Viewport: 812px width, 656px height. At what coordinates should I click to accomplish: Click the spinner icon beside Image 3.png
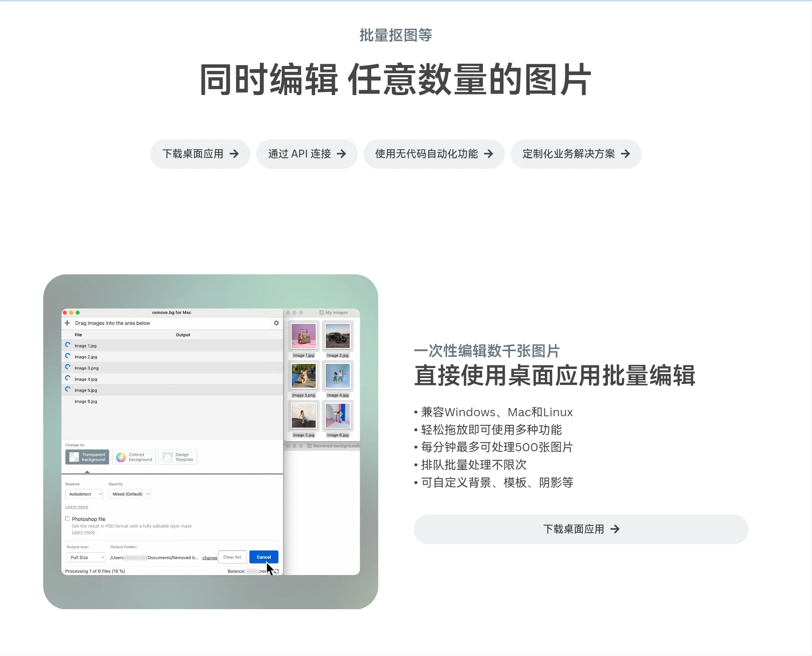tap(68, 367)
